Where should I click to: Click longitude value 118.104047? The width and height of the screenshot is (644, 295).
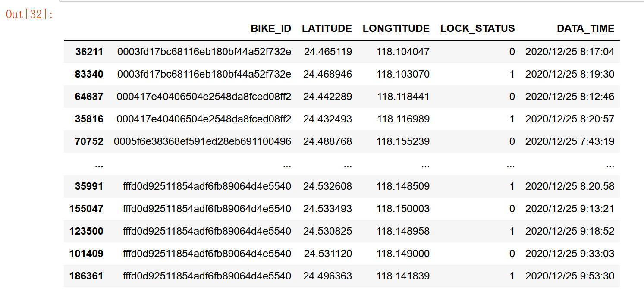[403, 52]
